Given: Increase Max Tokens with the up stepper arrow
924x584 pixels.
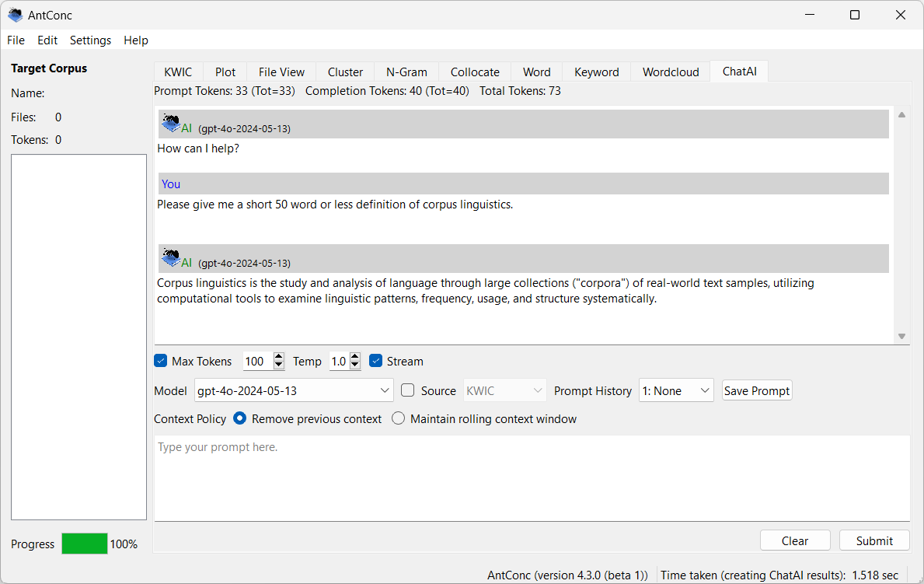Looking at the screenshot, I should point(278,357).
